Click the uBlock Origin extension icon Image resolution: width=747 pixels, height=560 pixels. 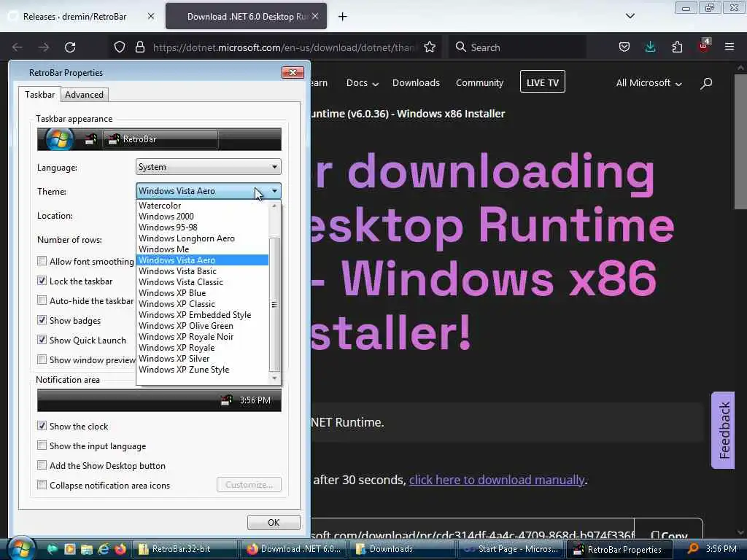(x=704, y=46)
